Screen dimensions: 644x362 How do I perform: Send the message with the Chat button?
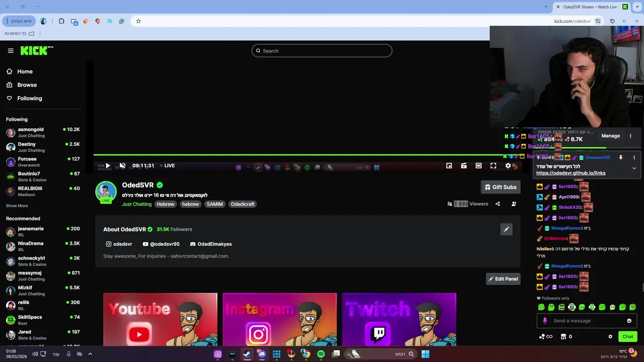tap(628, 337)
